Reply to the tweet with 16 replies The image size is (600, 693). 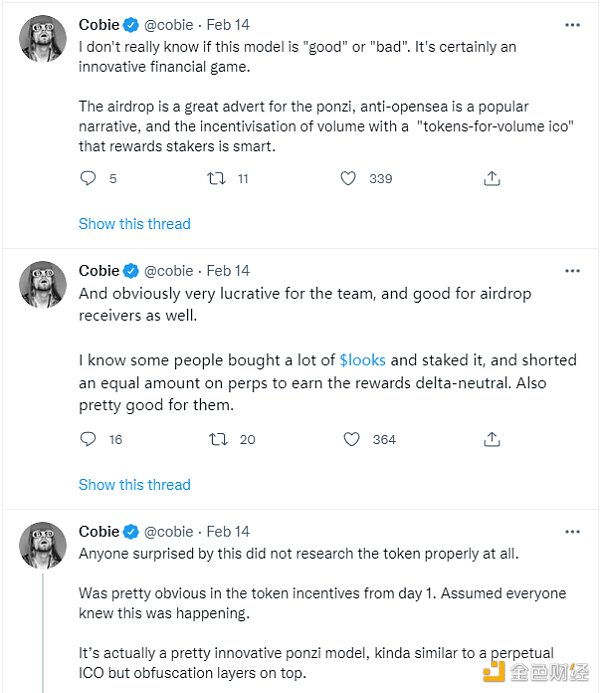[x=88, y=439]
